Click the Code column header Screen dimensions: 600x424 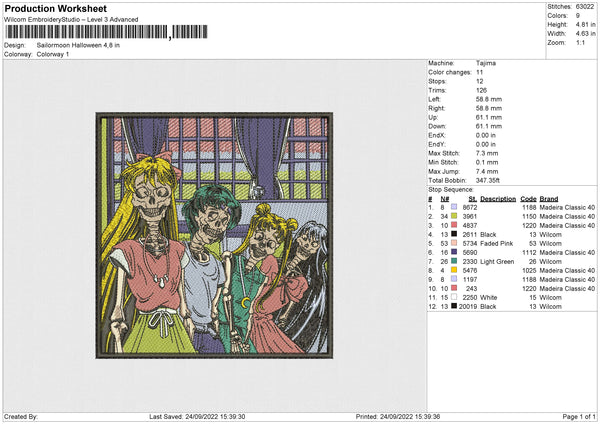(529, 198)
